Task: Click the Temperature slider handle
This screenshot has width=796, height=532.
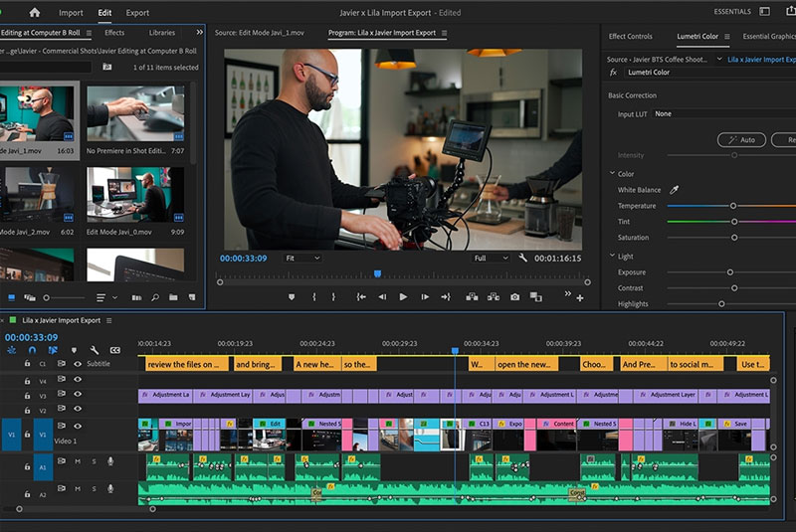Action: pyautogui.click(x=733, y=206)
